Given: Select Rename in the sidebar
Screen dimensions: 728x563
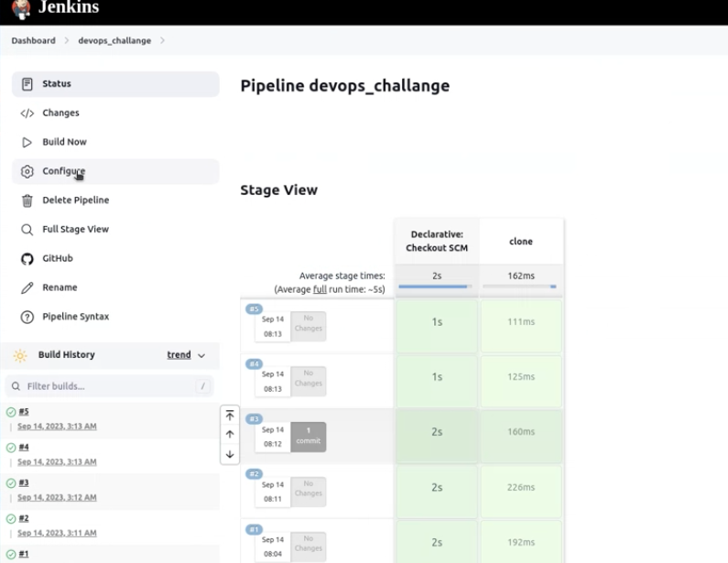Looking at the screenshot, I should pos(115,287).
